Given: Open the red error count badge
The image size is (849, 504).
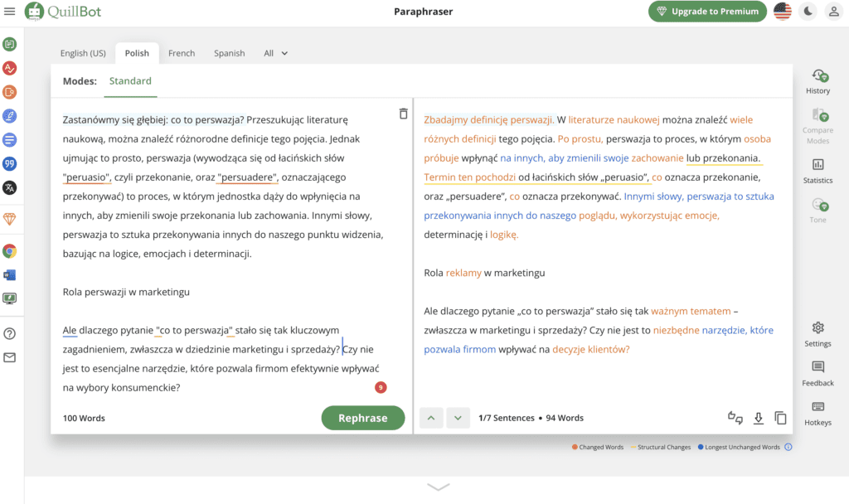Looking at the screenshot, I should [x=381, y=388].
